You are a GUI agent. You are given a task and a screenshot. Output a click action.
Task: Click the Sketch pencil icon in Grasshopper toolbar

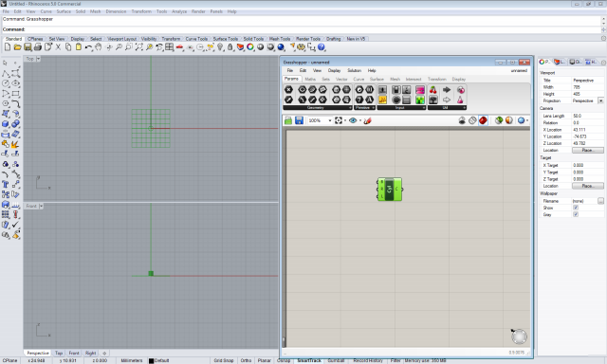coord(368,120)
